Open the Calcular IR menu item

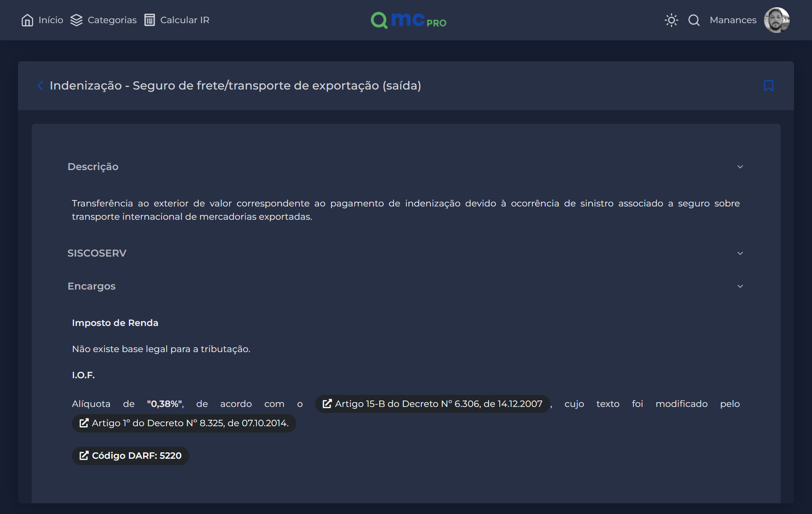point(185,20)
